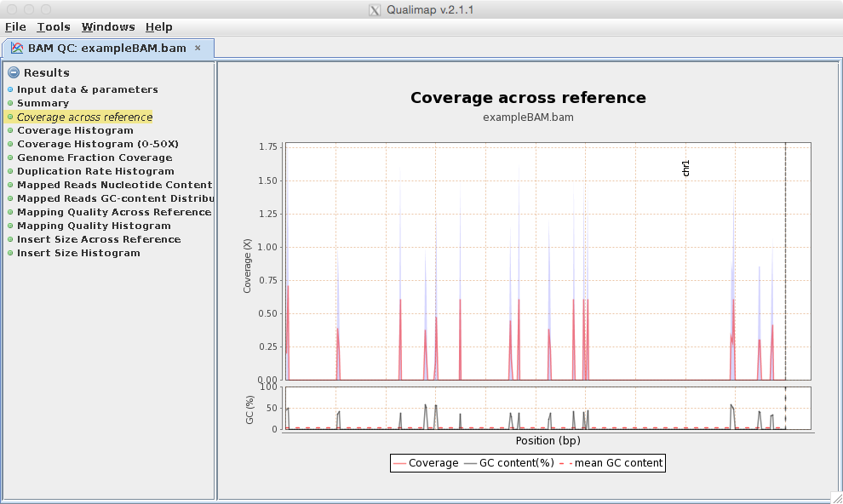Close the exampleBAM.bam BAM QC tab
Viewport: 843px width, 504px height.
click(198, 48)
